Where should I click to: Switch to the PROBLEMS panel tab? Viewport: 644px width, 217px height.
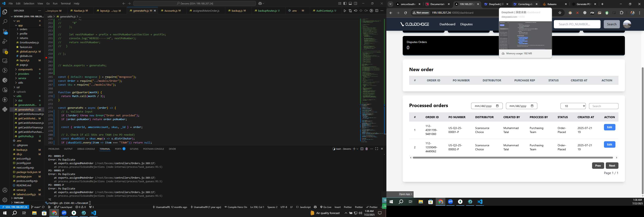click(x=54, y=149)
